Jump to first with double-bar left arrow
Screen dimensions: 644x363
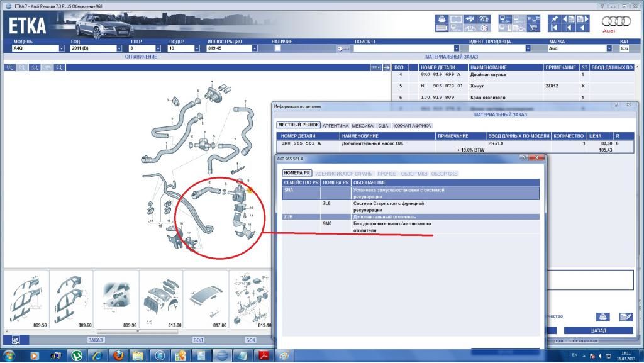[x=555, y=28]
